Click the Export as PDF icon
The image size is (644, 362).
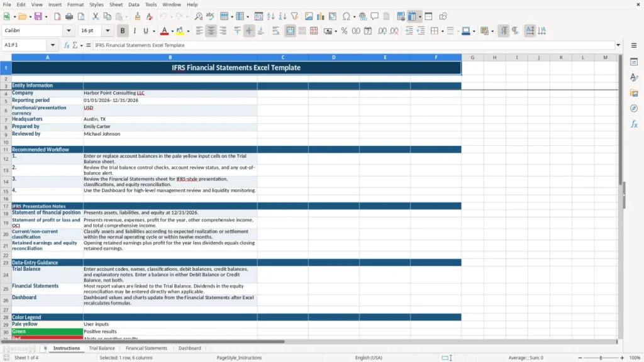[x=57, y=16]
